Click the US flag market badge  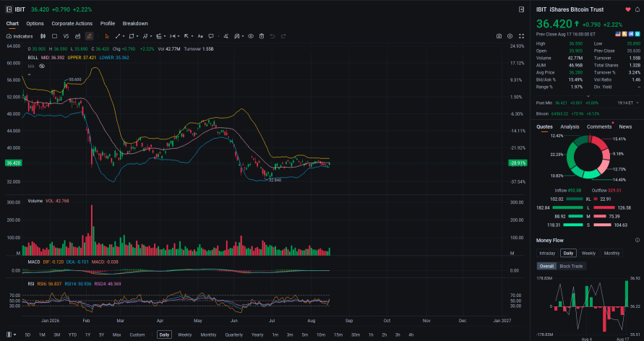618,34
